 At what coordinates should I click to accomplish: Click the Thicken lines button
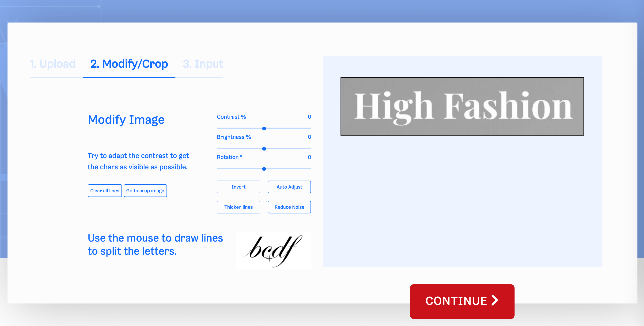click(x=238, y=207)
